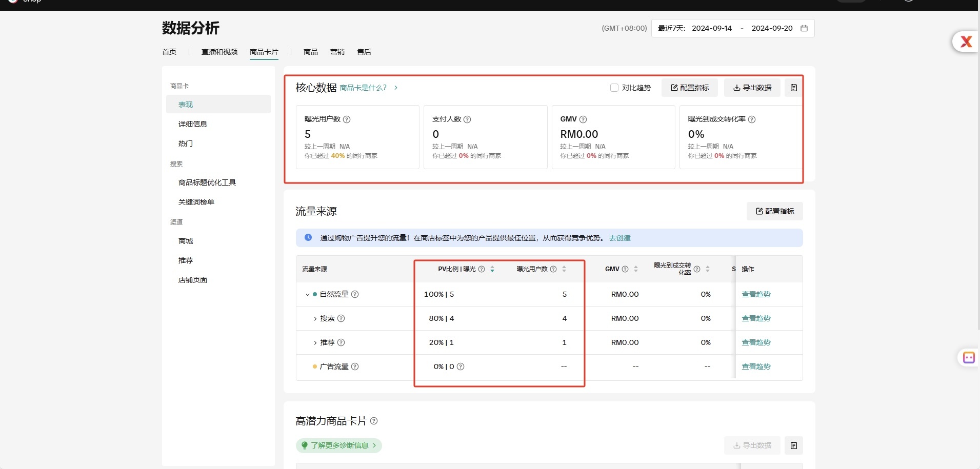Select 表现 in the sidebar
This screenshot has height=469, width=980.
pyautogui.click(x=218, y=104)
